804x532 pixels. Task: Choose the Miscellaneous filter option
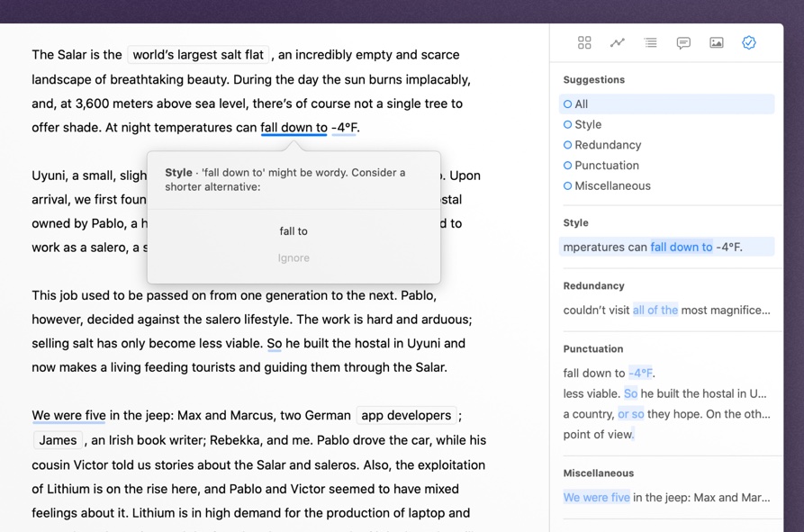click(x=611, y=186)
